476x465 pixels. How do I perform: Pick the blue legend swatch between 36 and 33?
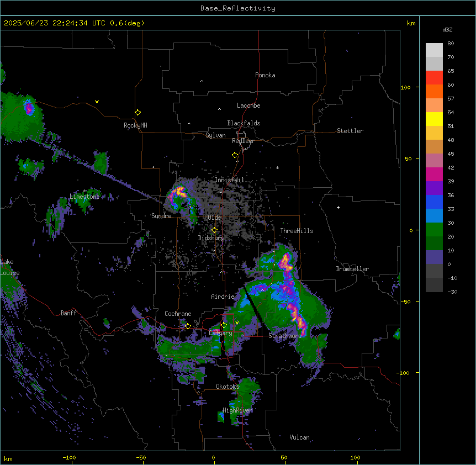[434, 202]
